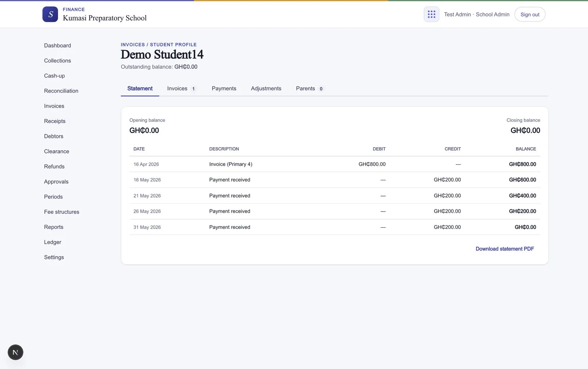
Task: Click the Demo Student14 heading
Action: click(162, 54)
